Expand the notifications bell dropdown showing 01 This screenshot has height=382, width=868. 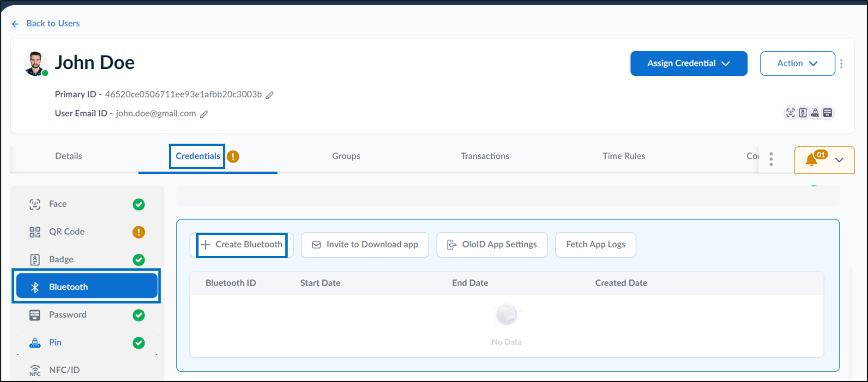(x=824, y=160)
